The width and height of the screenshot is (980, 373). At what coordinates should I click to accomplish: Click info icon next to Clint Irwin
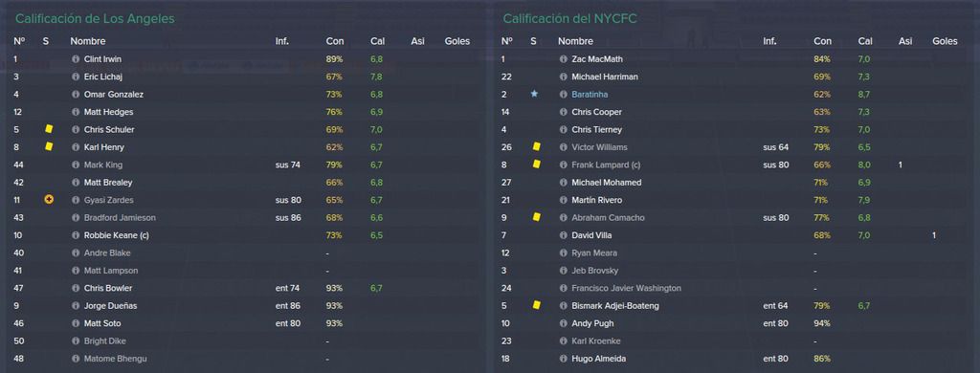(76, 59)
